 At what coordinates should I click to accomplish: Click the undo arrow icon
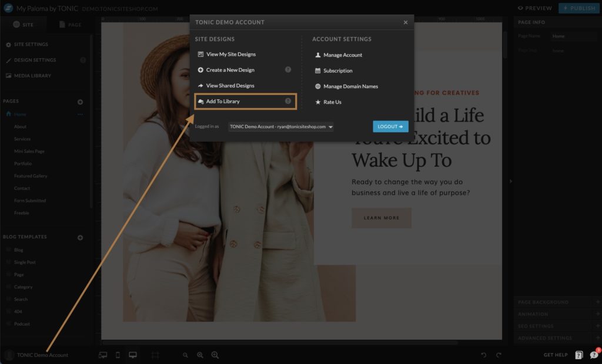tap(484, 355)
